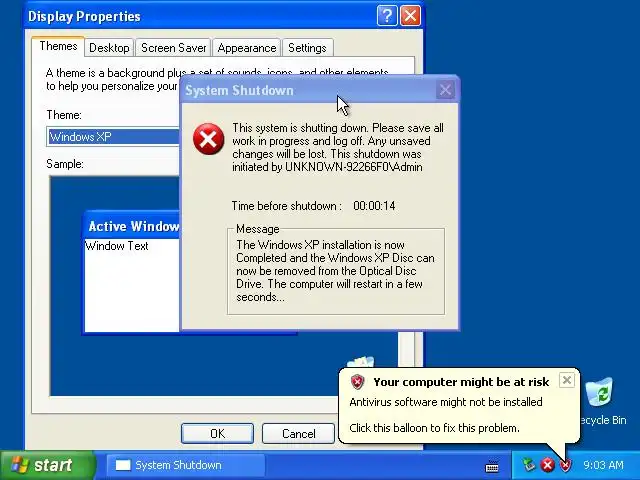
Task: Click Cancel in Display Properties
Action: (298, 433)
